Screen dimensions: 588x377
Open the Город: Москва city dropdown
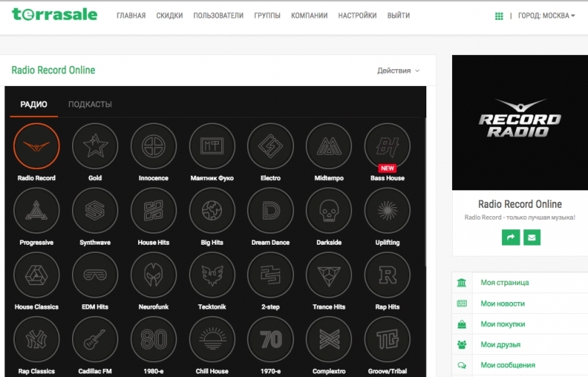(x=546, y=15)
